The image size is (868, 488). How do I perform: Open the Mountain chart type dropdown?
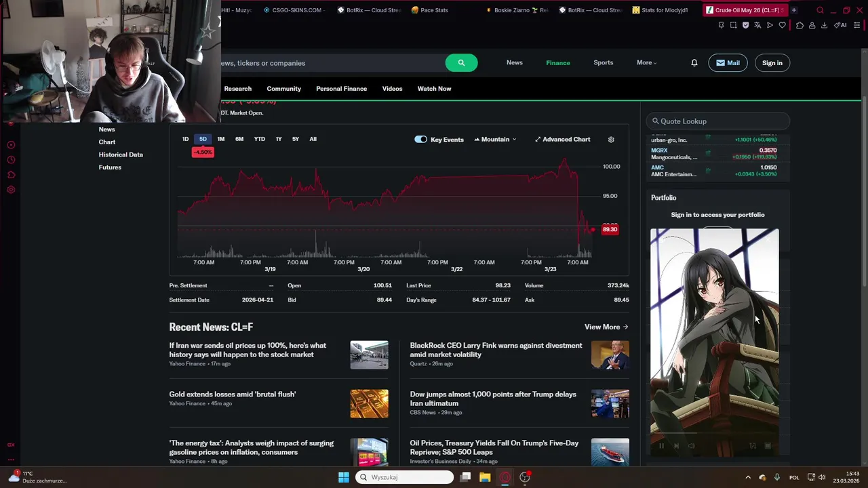495,140
